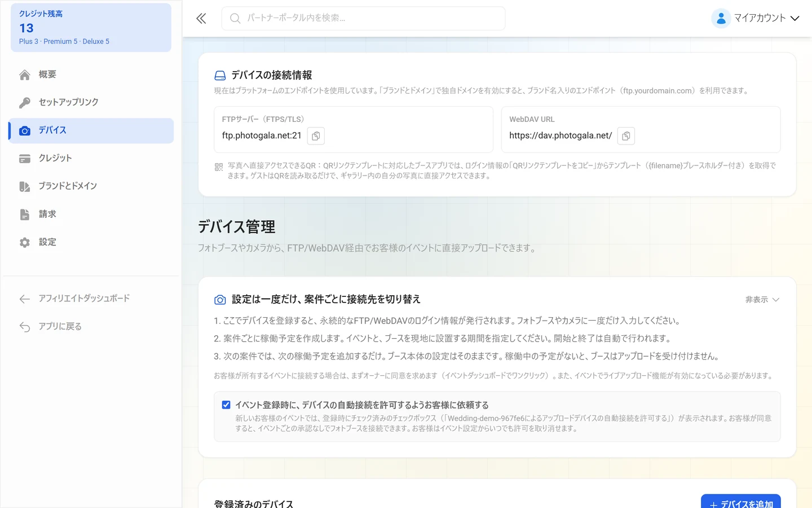This screenshot has height=508, width=812.
Task: Open 設定 from the sidebar
Action: 91,242
